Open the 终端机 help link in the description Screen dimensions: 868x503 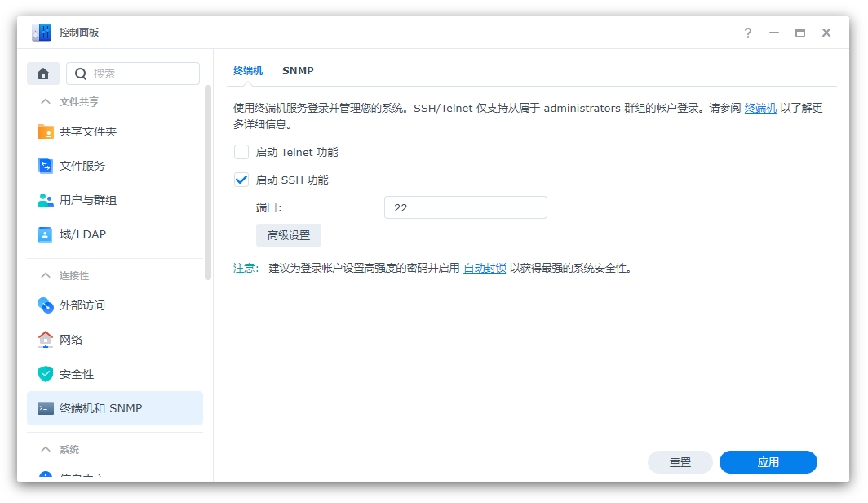760,108
